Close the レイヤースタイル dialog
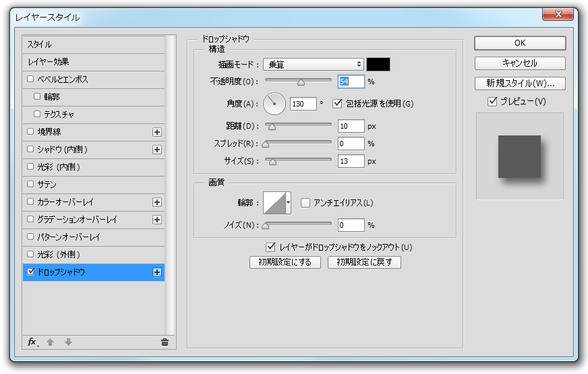 click(x=558, y=14)
